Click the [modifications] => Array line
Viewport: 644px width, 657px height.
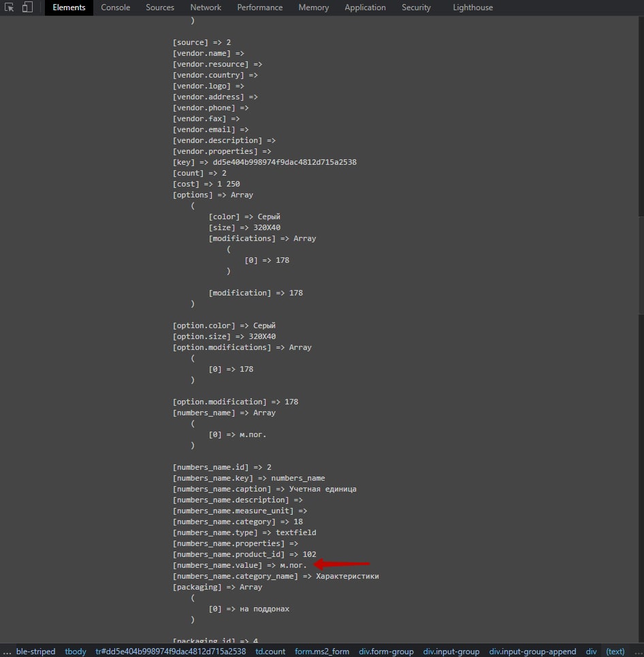(262, 238)
